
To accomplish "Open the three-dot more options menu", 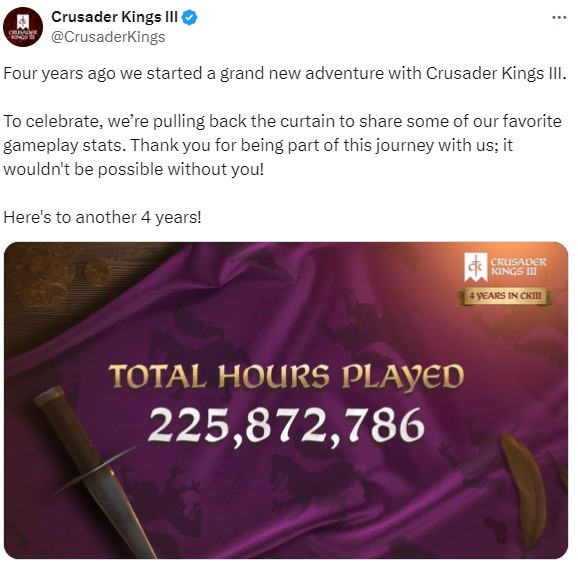I will pos(559,17).
